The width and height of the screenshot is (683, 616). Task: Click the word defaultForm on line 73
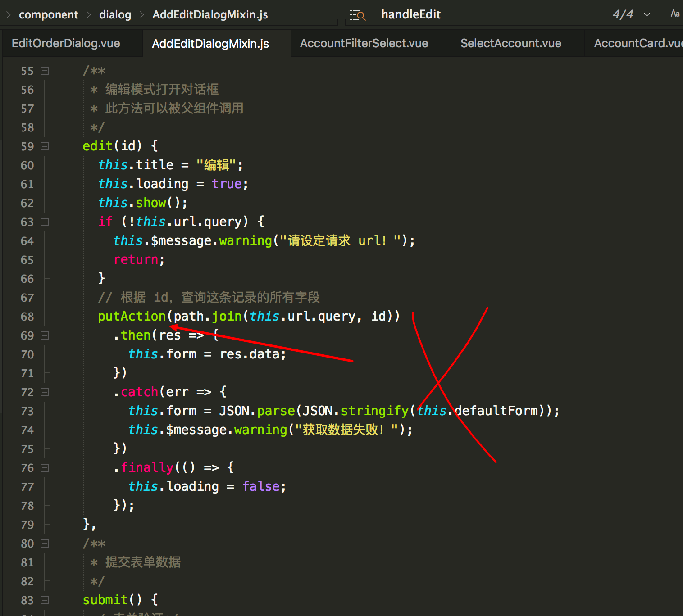pos(496,411)
